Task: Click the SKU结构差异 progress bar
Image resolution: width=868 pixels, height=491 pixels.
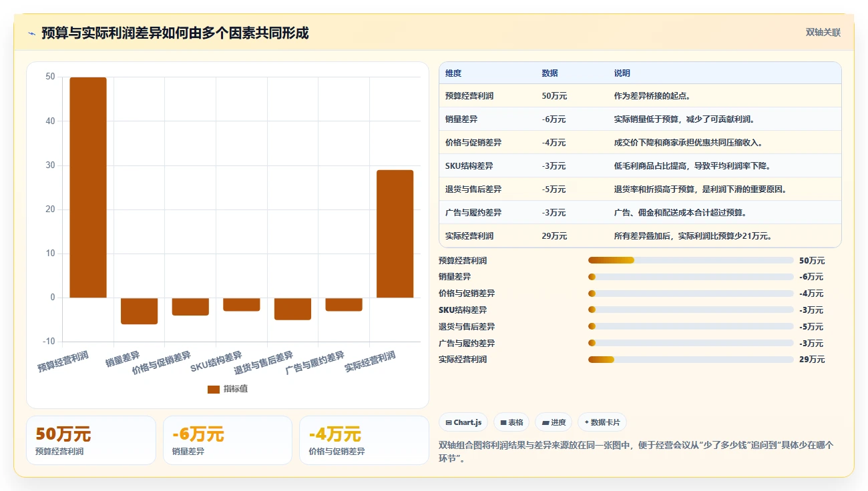Action: pos(691,310)
